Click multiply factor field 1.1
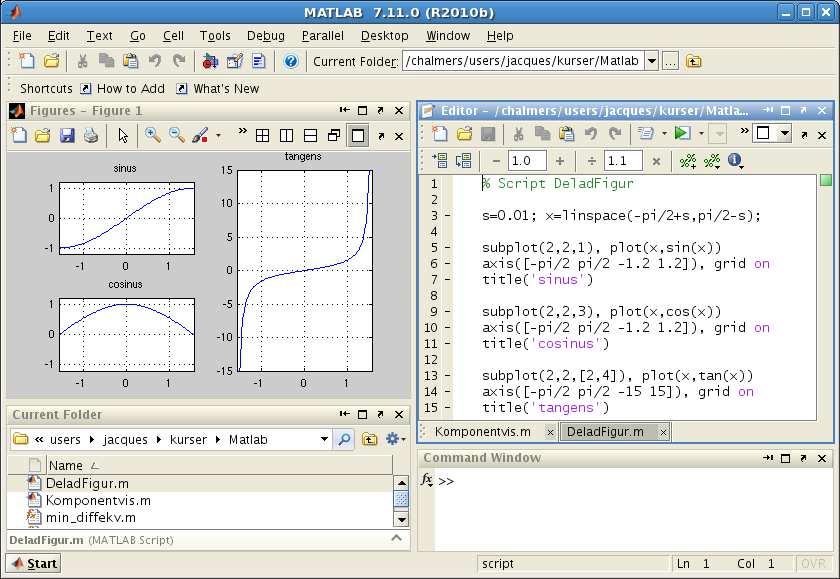The image size is (840, 579). 623,161
